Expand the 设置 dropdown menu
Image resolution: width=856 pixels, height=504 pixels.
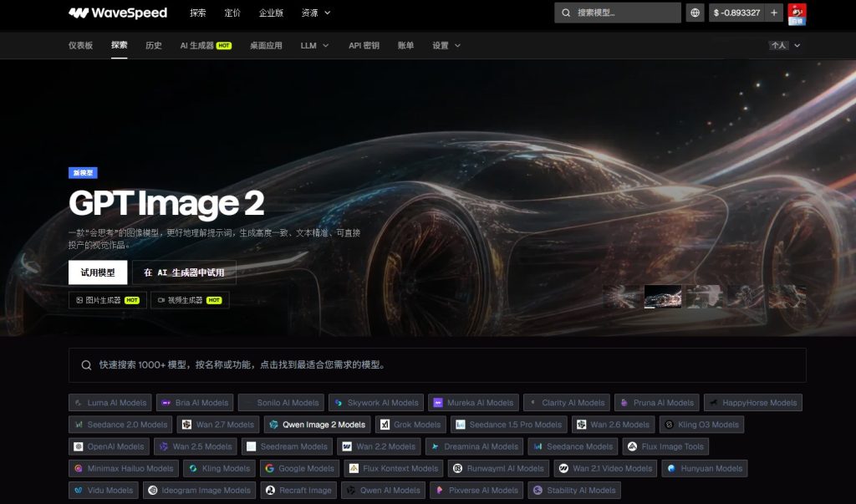point(446,45)
